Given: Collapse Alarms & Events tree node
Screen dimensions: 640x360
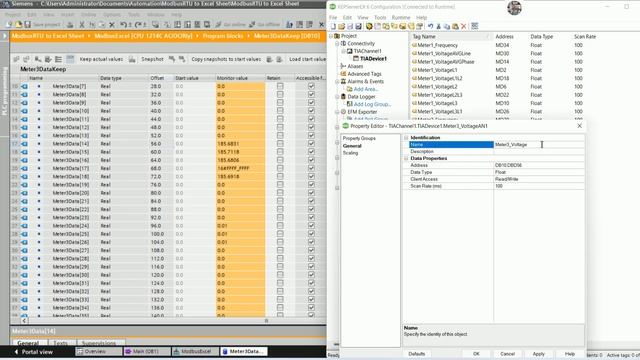Looking at the screenshot, I should 337,82.
